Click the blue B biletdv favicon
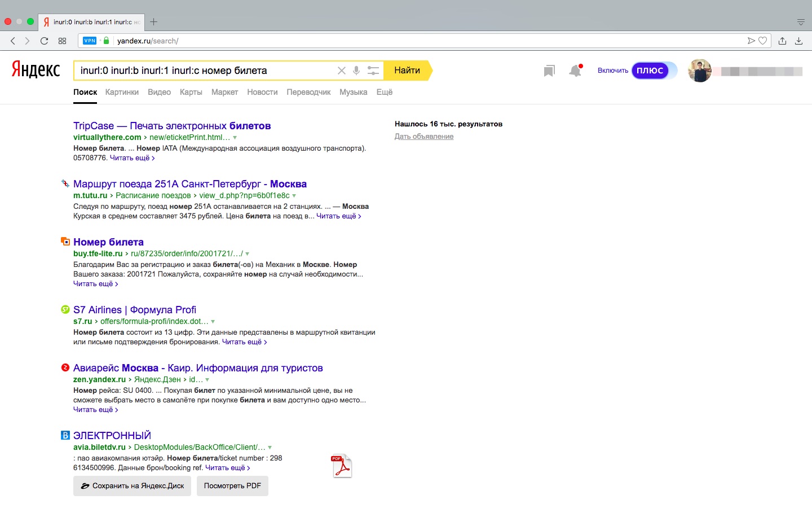This screenshot has height=508, width=812. click(65, 435)
